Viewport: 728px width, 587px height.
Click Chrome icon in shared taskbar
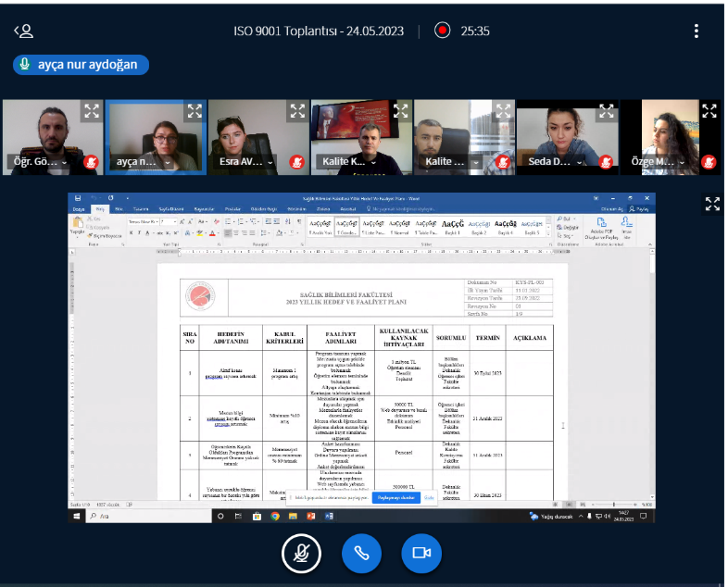tap(275, 516)
